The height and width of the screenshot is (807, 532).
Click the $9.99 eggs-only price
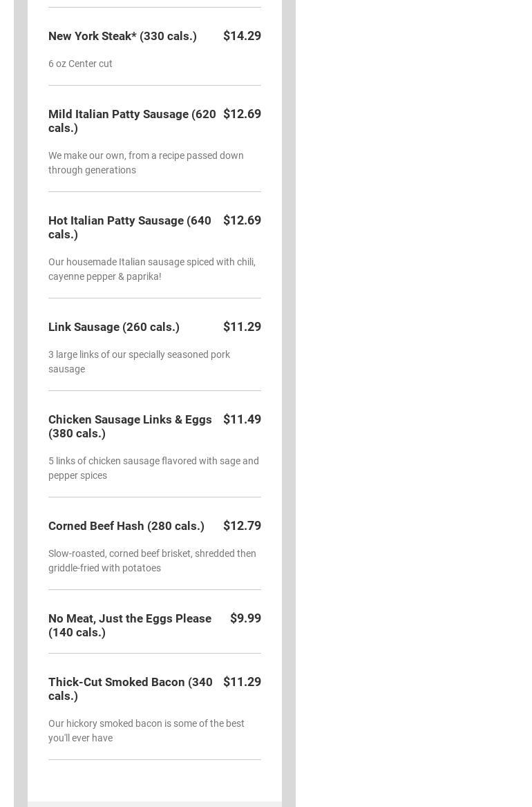[x=245, y=618]
